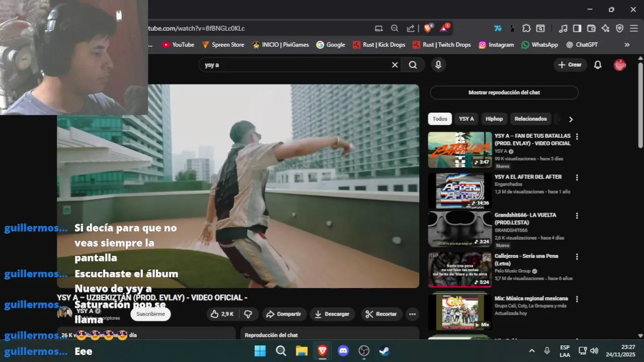The width and height of the screenshot is (644, 362).
Task: Show more filter chips with right arrow
Action: click(x=571, y=119)
